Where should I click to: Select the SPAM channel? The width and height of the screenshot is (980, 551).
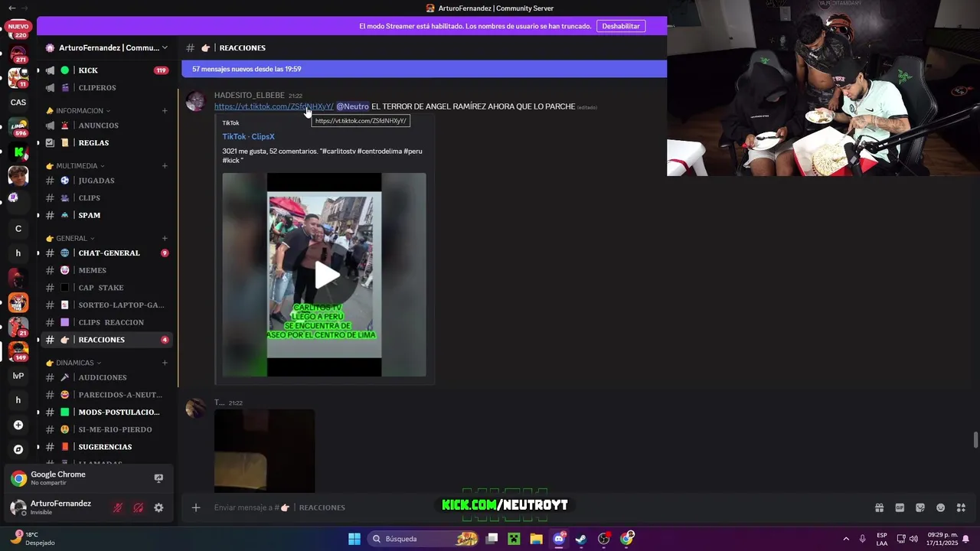[106, 216]
